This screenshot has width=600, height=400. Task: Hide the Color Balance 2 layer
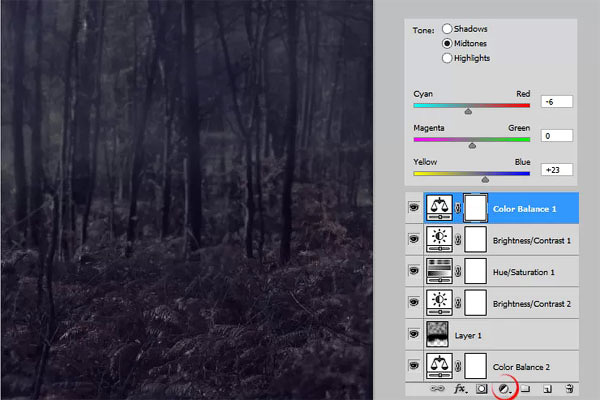[414, 366]
